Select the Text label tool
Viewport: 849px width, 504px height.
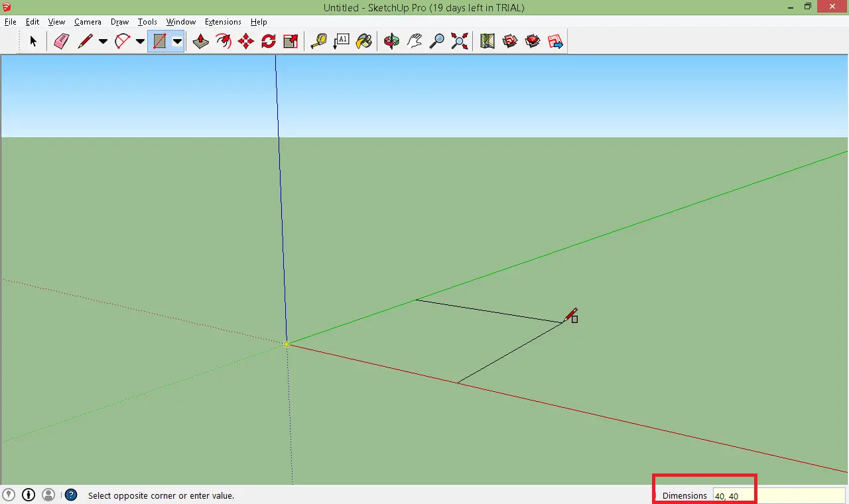pyautogui.click(x=341, y=41)
